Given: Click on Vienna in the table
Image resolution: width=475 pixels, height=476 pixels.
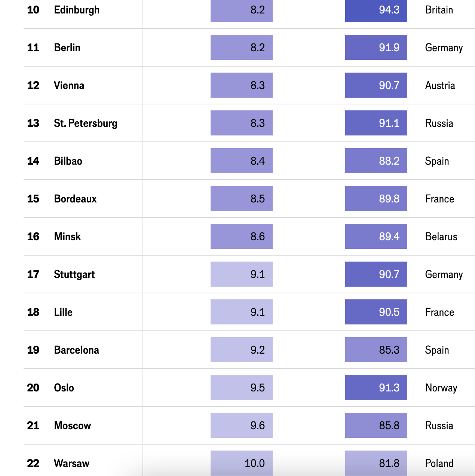Looking at the screenshot, I should point(69,85).
